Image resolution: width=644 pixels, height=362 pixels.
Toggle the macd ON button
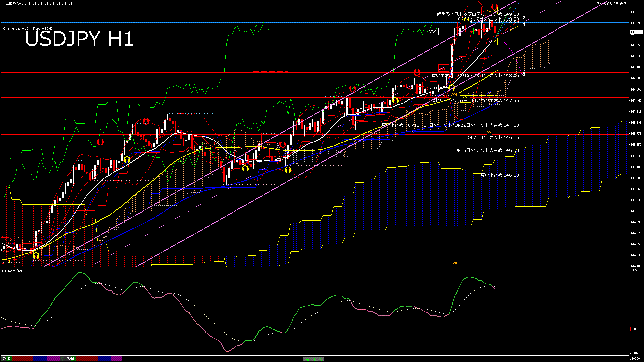tap(314, 359)
